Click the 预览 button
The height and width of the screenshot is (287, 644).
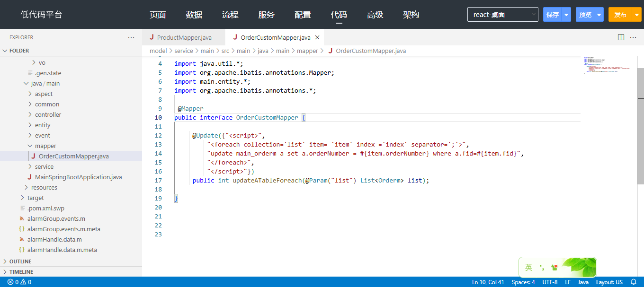(x=585, y=15)
